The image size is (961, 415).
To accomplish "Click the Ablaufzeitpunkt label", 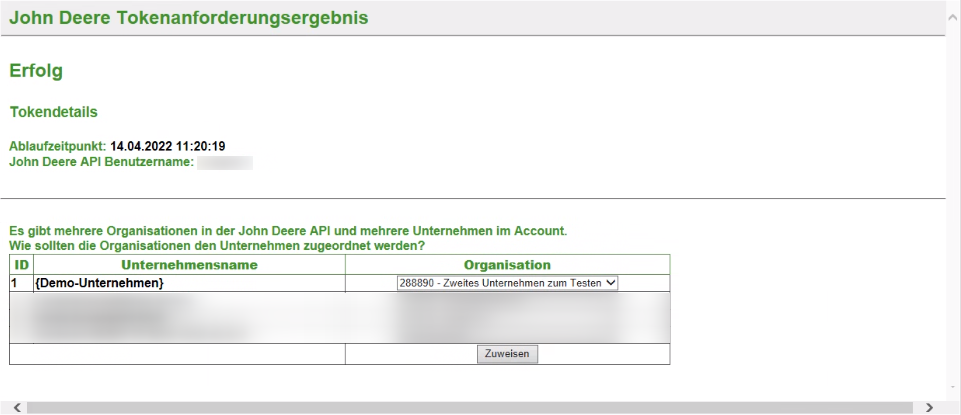I will [x=56, y=147].
